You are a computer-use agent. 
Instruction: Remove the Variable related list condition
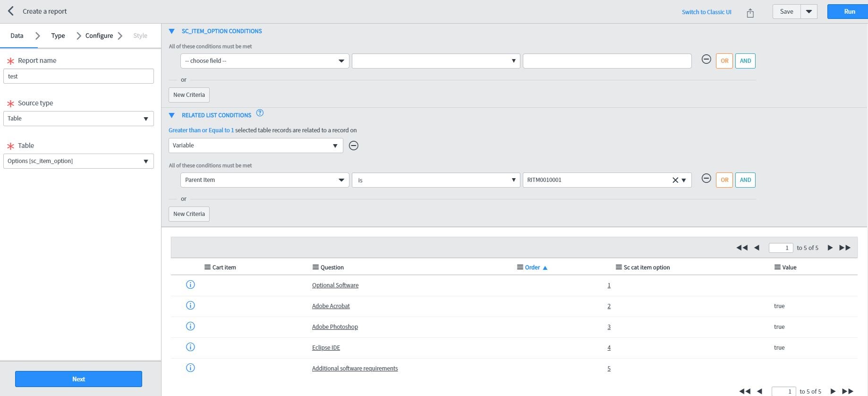click(x=353, y=146)
